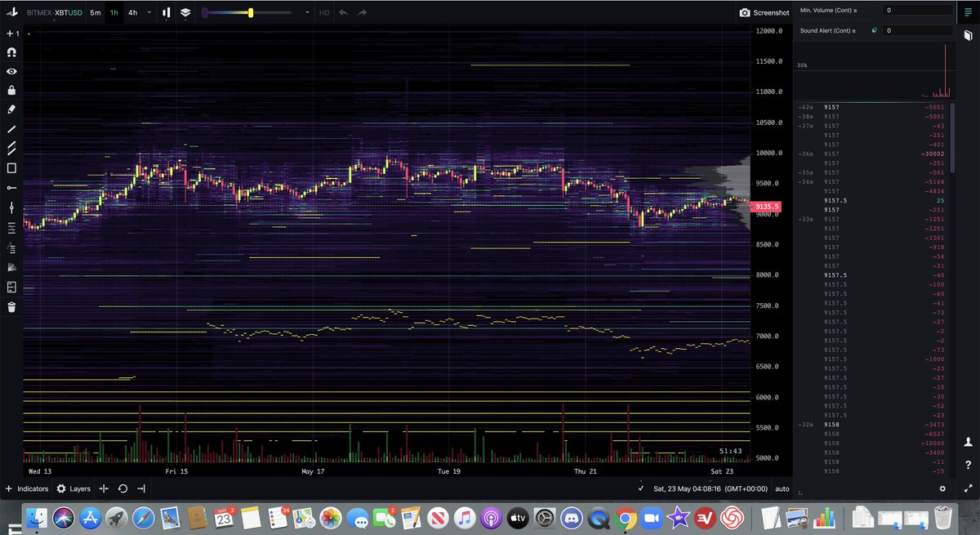Viewport: 980px width, 535px height.
Task: Select the horizontal line tool
Action: [11, 188]
